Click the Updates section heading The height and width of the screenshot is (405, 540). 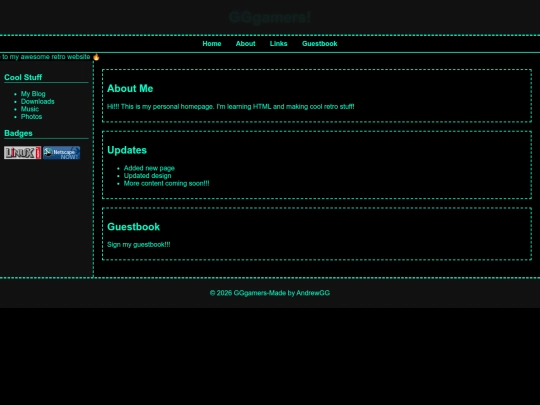pos(127,150)
